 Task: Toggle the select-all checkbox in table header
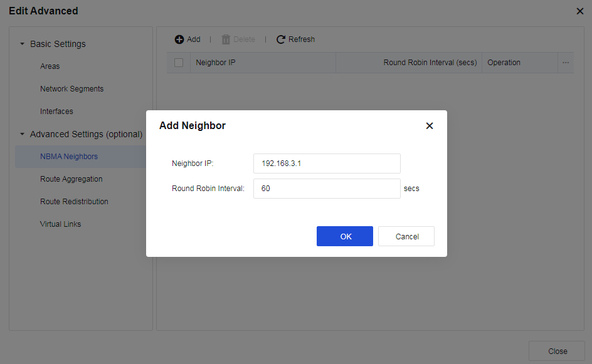click(179, 63)
